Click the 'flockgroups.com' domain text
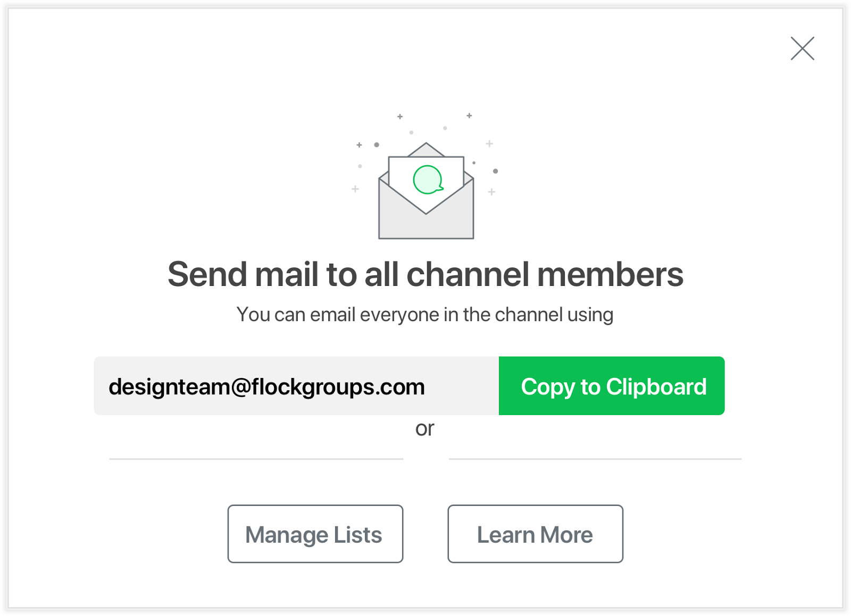This screenshot has width=851, height=616. pyautogui.click(x=338, y=387)
